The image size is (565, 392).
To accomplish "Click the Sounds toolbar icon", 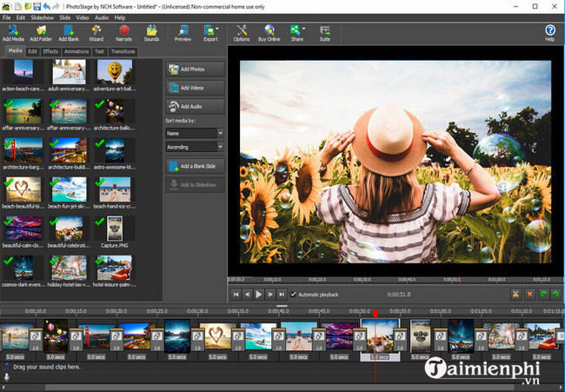I will click(x=151, y=31).
